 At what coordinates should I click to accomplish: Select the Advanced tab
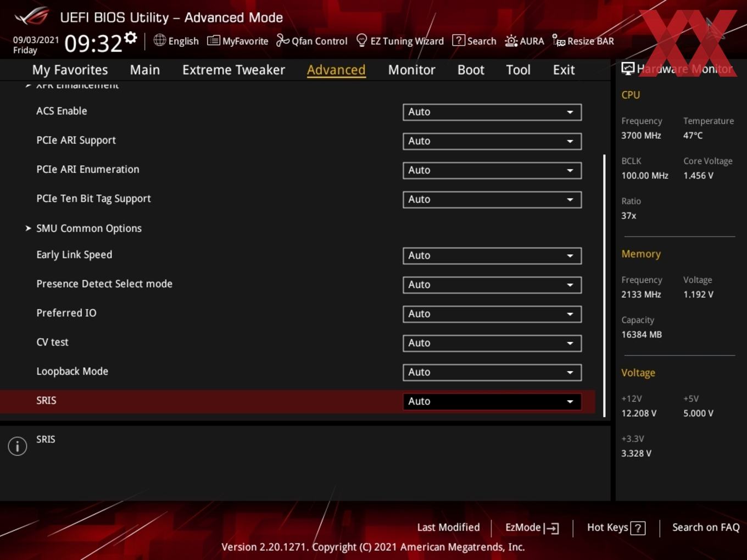tap(336, 70)
